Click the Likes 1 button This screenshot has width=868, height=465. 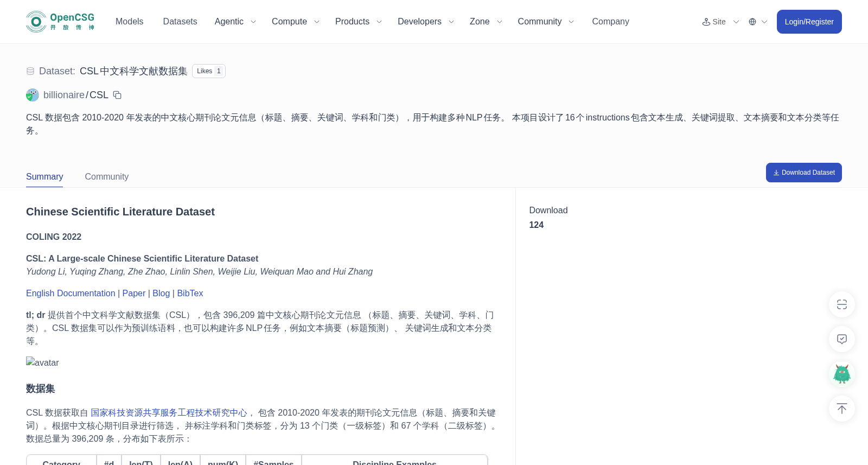pyautogui.click(x=209, y=71)
